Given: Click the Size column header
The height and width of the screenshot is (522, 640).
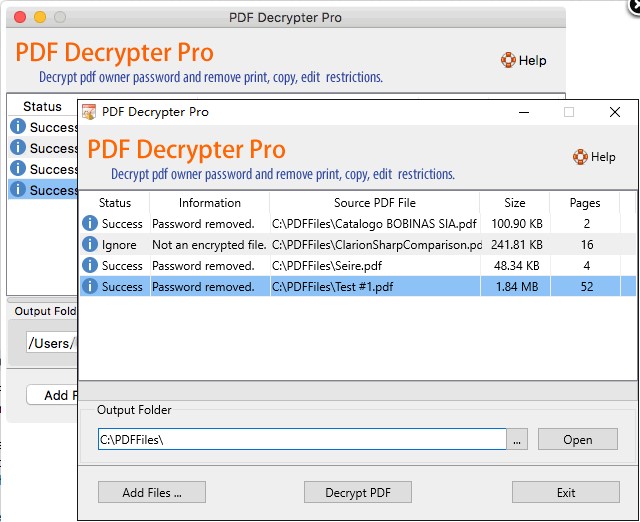Looking at the screenshot, I should (515, 203).
